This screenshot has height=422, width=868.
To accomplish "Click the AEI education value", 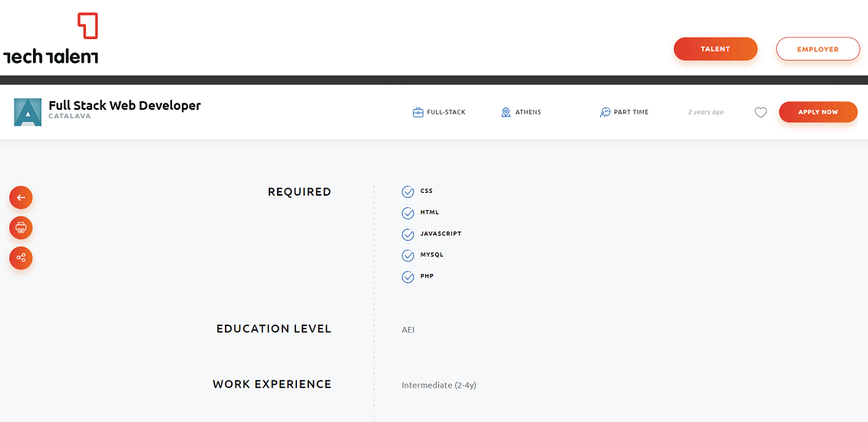I will pyautogui.click(x=408, y=330).
